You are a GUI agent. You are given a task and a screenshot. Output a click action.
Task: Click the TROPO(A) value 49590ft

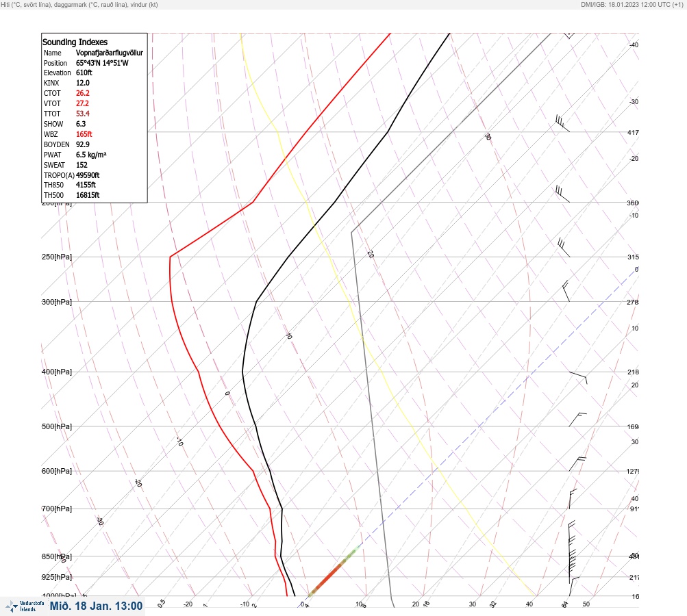click(88, 175)
